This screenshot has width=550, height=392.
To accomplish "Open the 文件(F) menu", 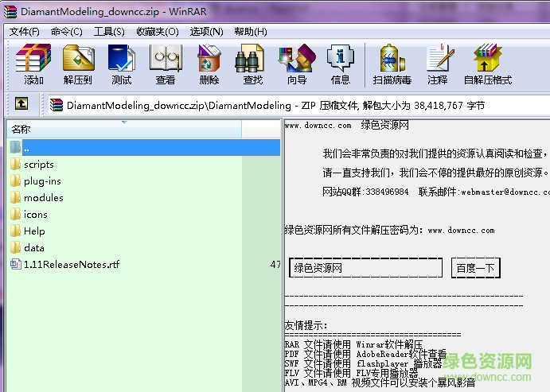I will 25,32.
